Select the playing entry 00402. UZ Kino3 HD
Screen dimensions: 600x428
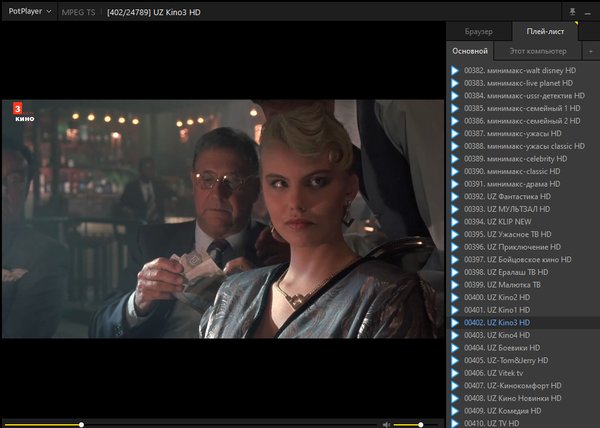[523, 323]
